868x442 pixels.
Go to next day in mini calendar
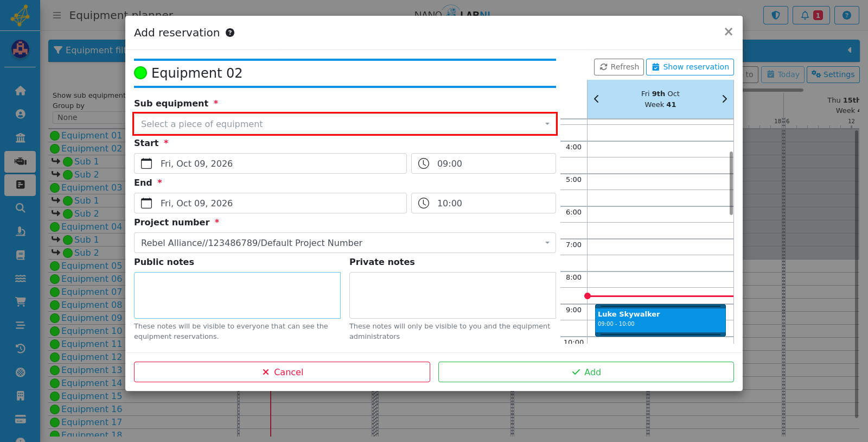[724, 99]
